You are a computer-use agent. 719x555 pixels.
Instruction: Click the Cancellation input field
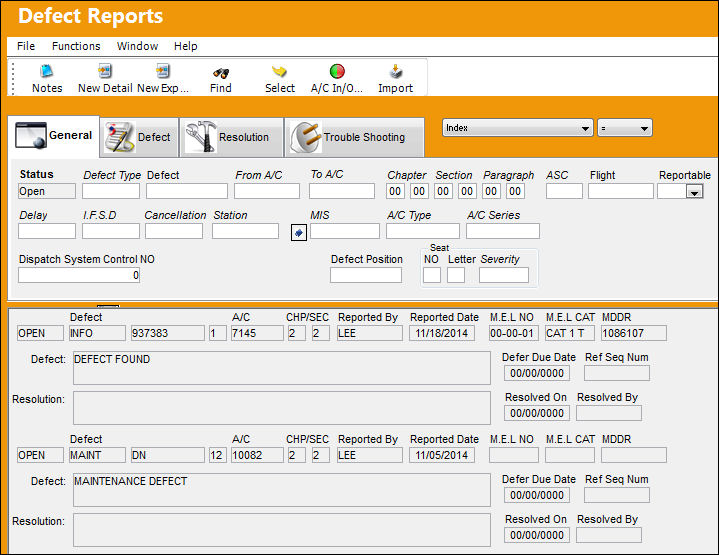(174, 231)
